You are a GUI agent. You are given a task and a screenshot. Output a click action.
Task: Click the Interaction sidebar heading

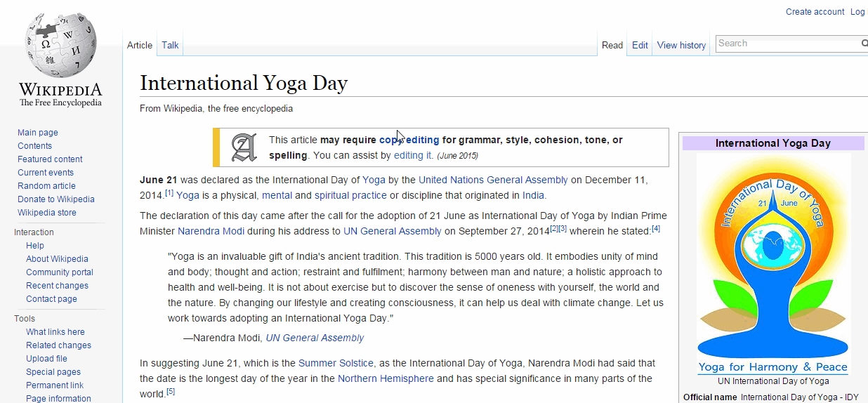[x=34, y=232]
